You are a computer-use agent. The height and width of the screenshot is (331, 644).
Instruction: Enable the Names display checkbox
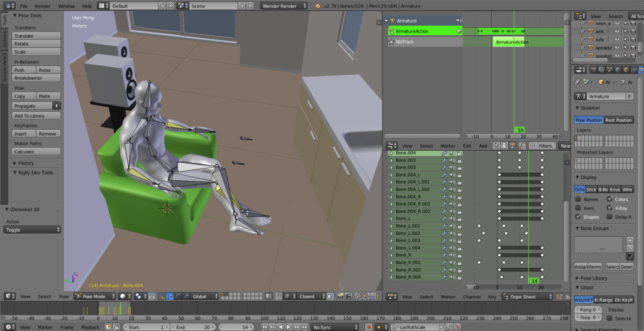coord(578,199)
